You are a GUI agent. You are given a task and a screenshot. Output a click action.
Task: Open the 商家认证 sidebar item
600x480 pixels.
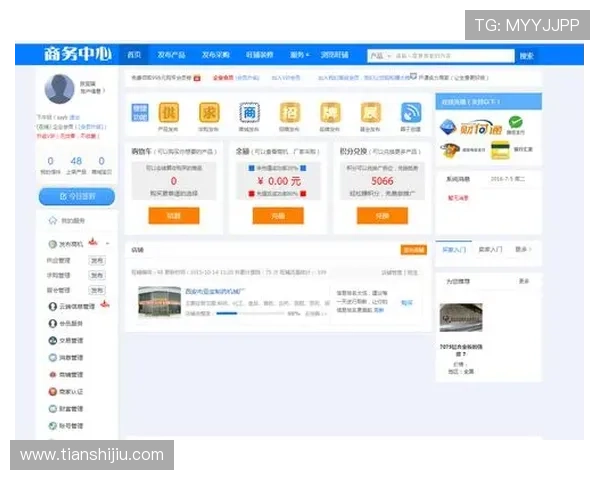(x=66, y=392)
